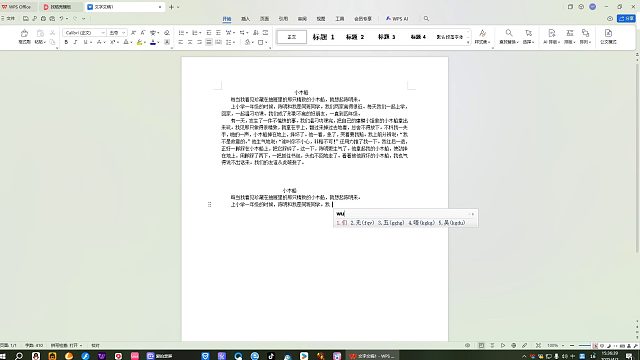The height and width of the screenshot is (360, 640).
Task: Click the Style Set icon
Action: (x=482, y=33)
